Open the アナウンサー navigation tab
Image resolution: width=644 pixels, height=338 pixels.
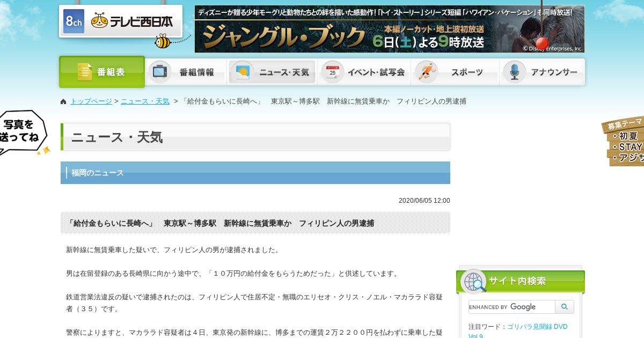click(x=543, y=72)
